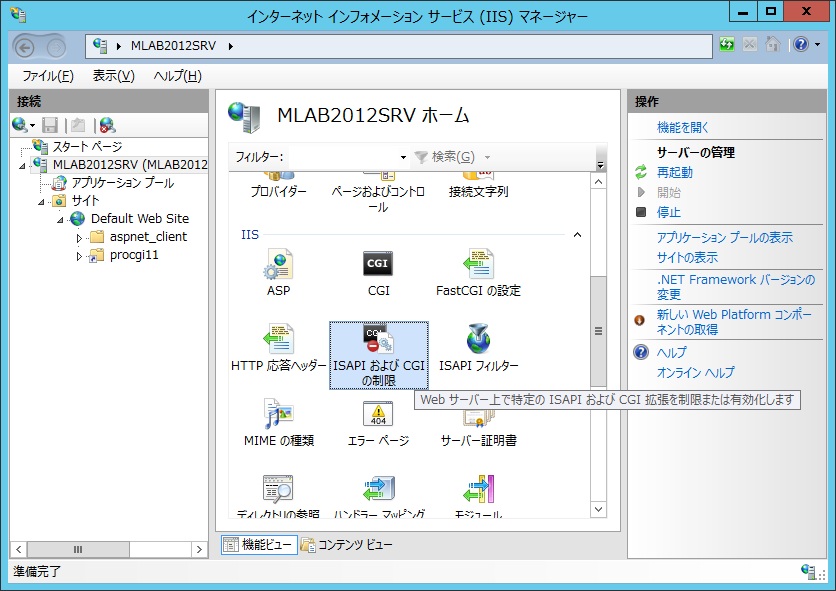Click 新しい Web Platform コンポーネントの取得 link
This screenshot has height=591, width=836.
point(734,322)
